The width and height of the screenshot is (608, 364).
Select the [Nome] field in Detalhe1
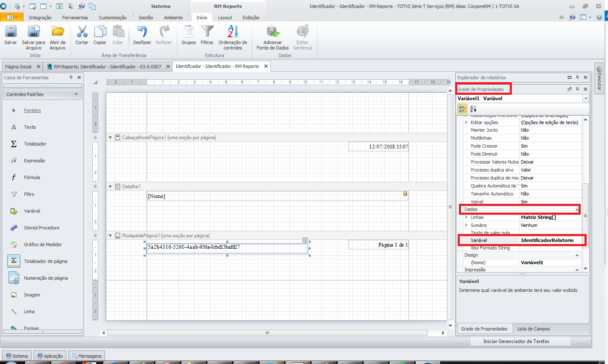pyautogui.click(x=277, y=196)
